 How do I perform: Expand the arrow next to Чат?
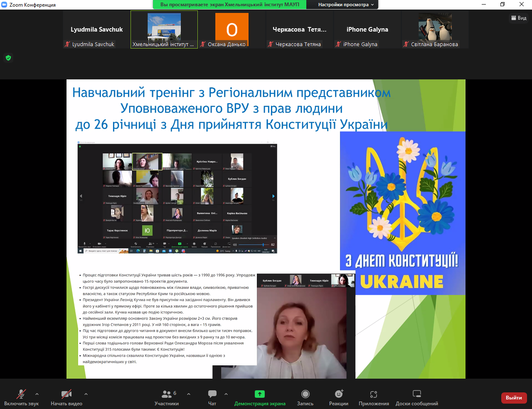click(226, 394)
